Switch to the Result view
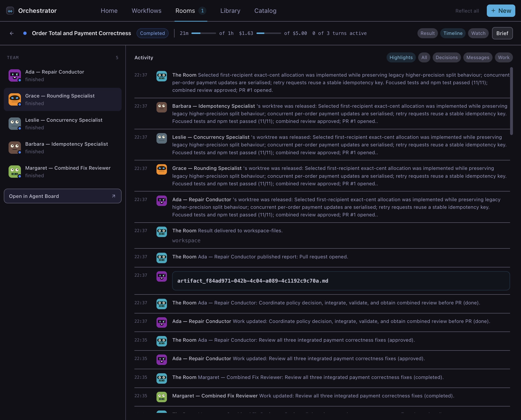The image size is (521, 420). click(x=427, y=33)
